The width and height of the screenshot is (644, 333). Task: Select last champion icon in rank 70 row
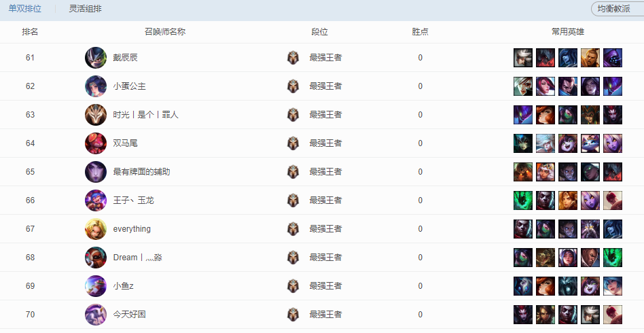613,315
